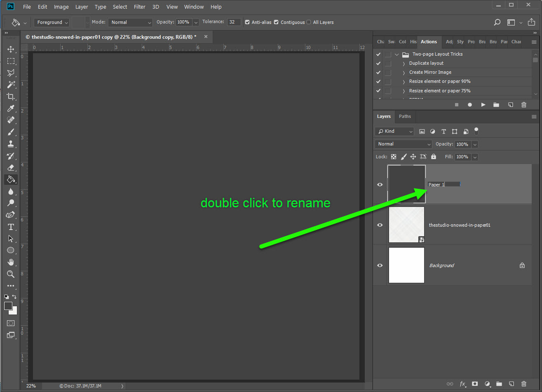Toggle the Duplicate layout action checkmark

tap(378, 63)
